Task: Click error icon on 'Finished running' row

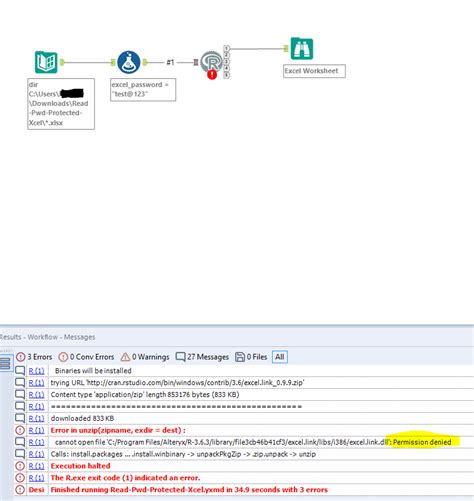Action: coord(20,490)
